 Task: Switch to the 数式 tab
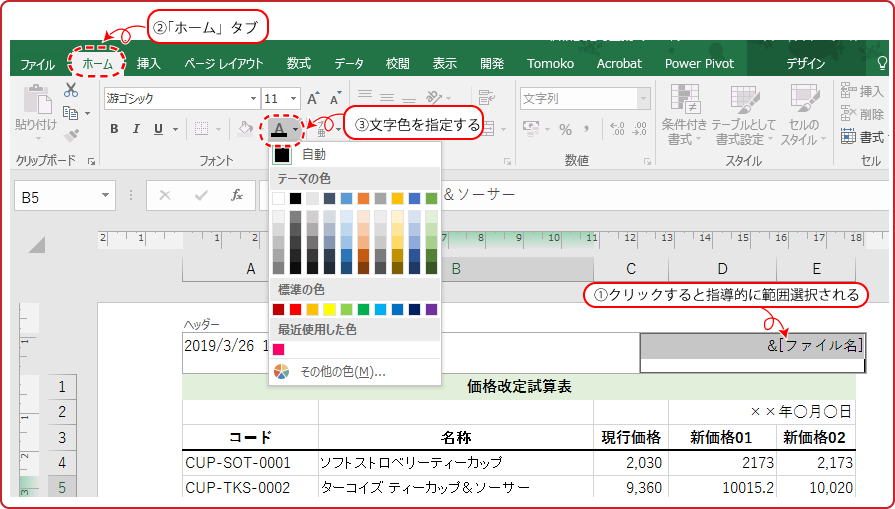(299, 64)
